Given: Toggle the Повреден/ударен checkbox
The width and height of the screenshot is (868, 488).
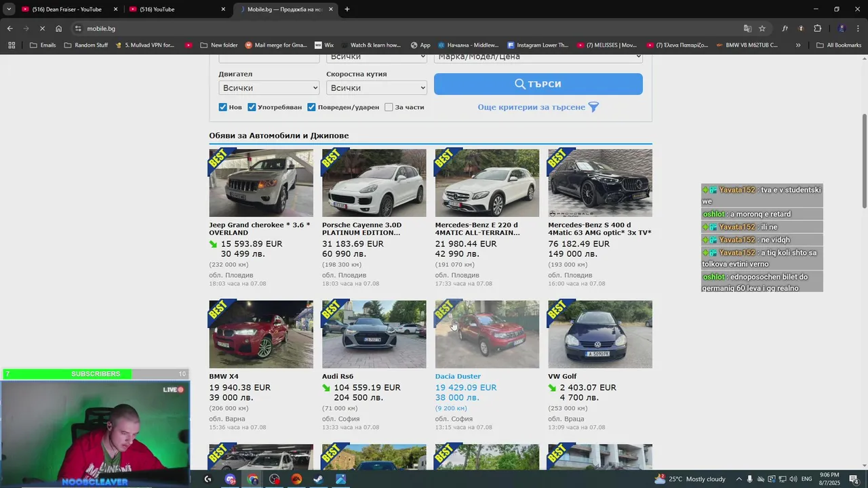Looking at the screenshot, I should tap(311, 107).
